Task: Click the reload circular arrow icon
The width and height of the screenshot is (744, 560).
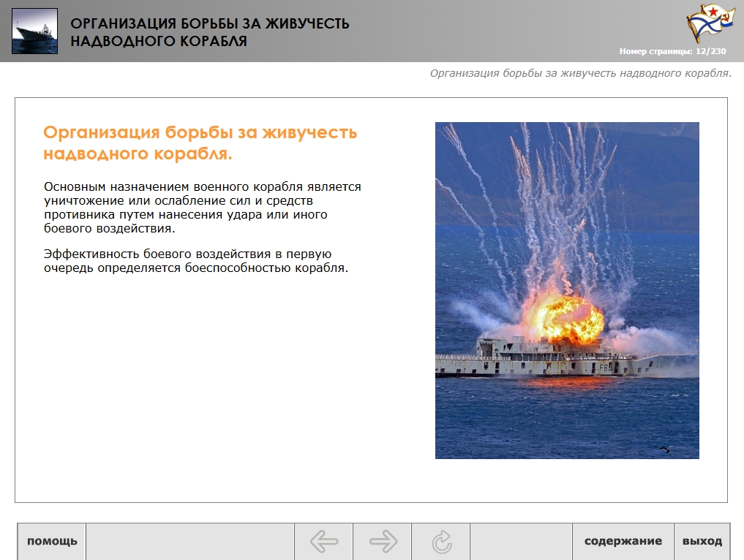Action: pyautogui.click(x=441, y=541)
